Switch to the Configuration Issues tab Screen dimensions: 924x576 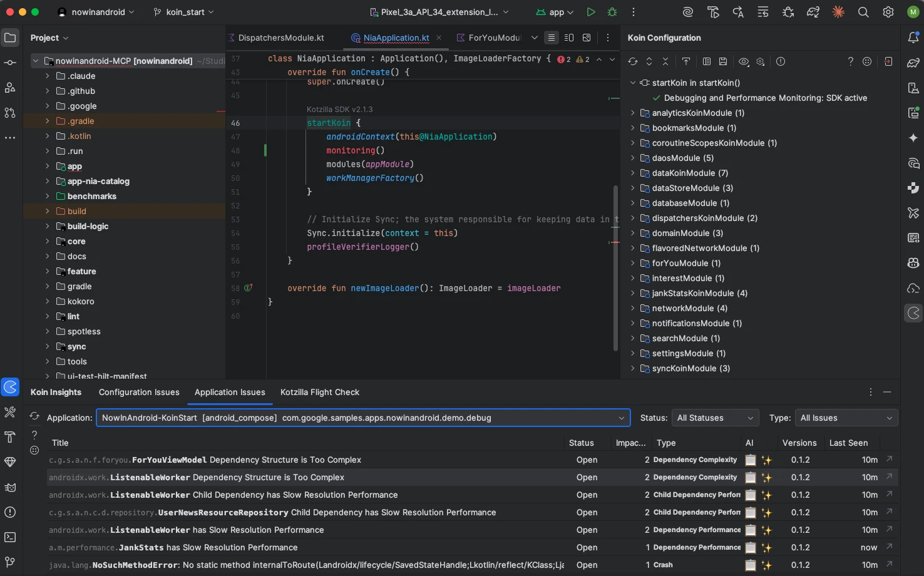click(x=139, y=392)
